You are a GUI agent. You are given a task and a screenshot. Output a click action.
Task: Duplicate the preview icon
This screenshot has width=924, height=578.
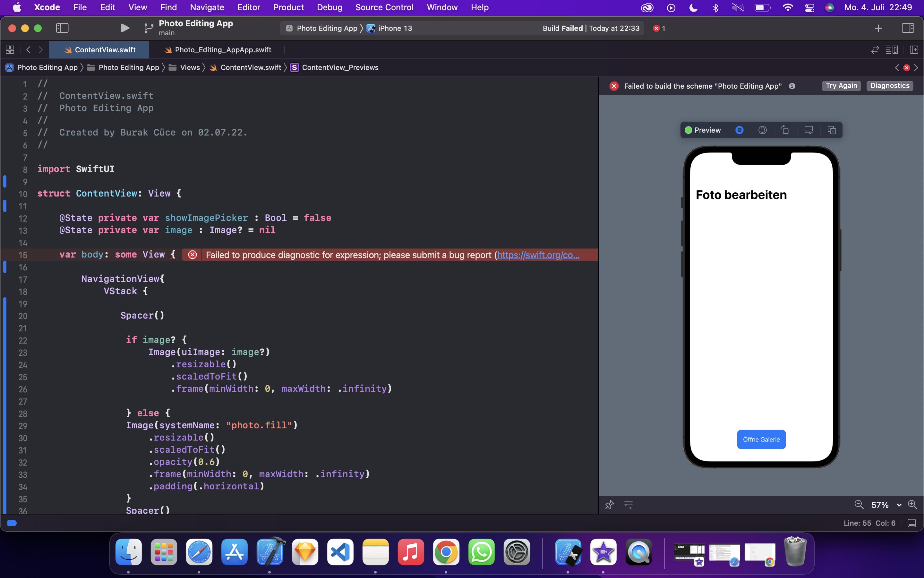pos(832,130)
